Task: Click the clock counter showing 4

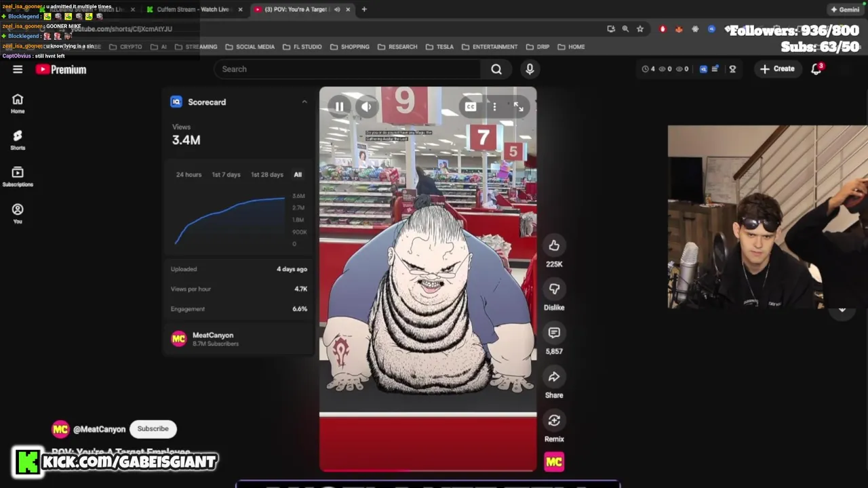Action: [x=648, y=68]
